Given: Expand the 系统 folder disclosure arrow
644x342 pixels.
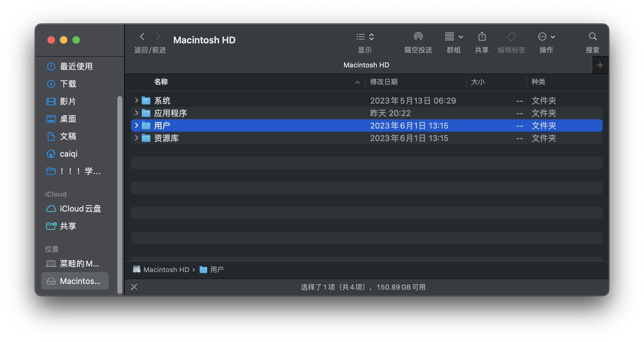Looking at the screenshot, I should (136, 100).
